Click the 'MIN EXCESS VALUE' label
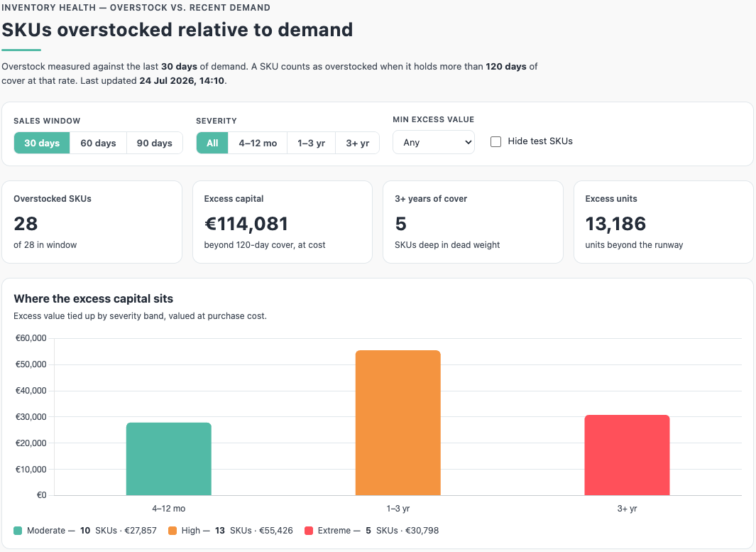 point(434,119)
